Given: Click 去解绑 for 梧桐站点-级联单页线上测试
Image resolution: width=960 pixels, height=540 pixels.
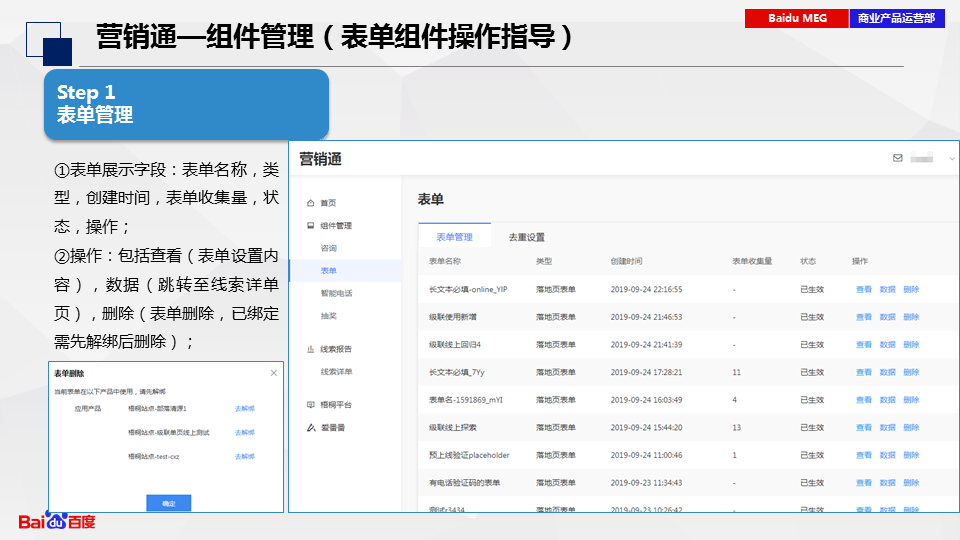Looking at the screenshot, I should tap(245, 432).
